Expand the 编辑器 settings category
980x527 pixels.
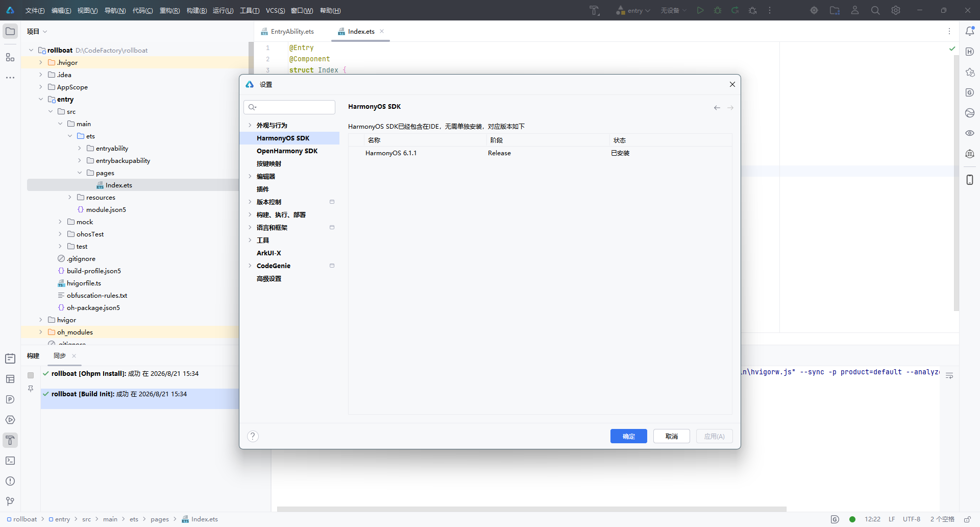(x=250, y=176)
